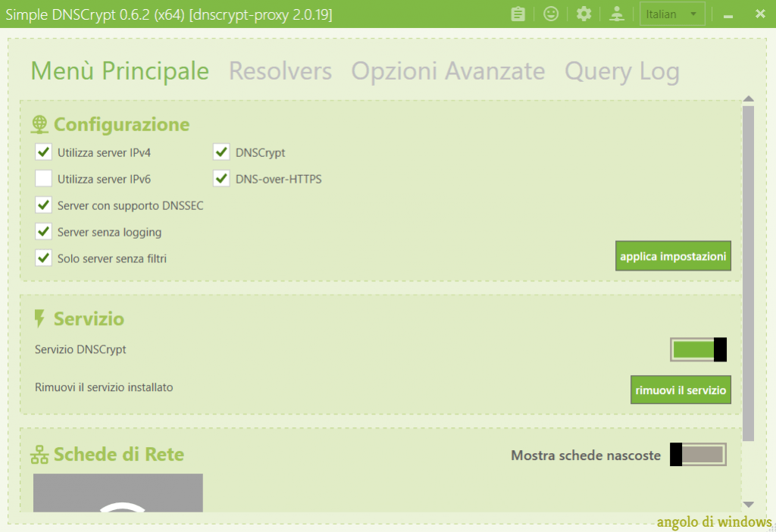Enable the Utilizza server IPv6 checkbox
This screenshot has height=532, width=776.
[43, 179]
